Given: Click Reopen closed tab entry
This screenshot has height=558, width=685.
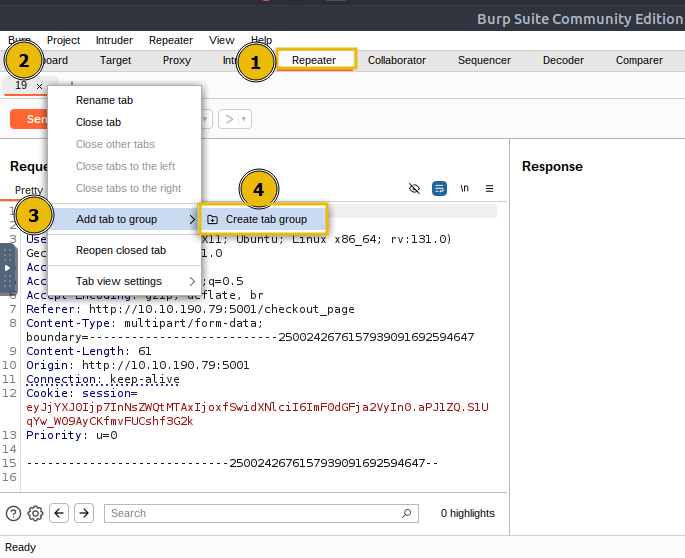Looking at the screenshot, I should click(x=121, y=250).
